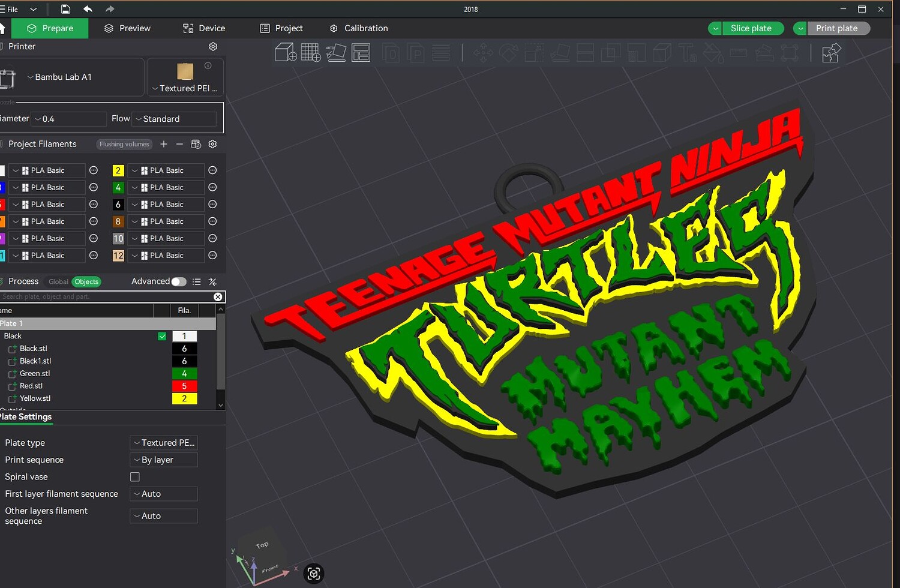The width and height of the screenshot is (900, 588).
Task: Select the Plate Settings tab
Action: (x=26, y=417)
